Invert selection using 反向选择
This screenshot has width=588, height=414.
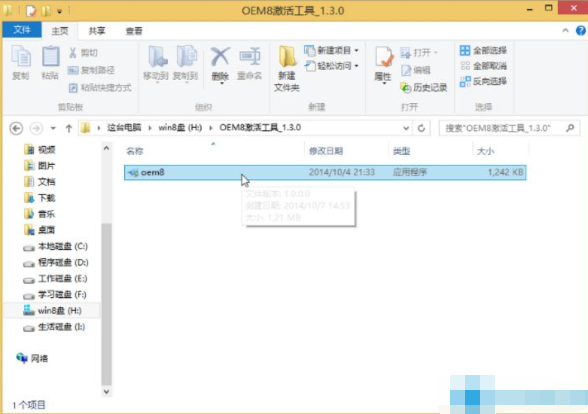point(483,81)
